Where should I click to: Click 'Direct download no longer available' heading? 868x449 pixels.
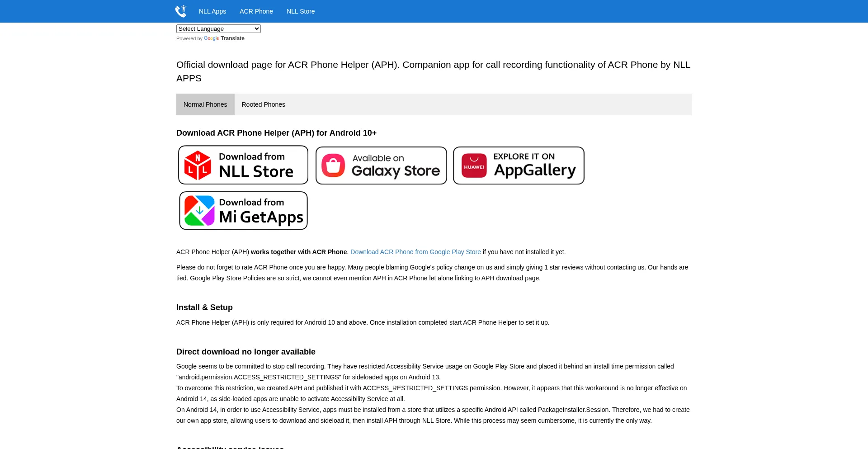pos(246,352)
